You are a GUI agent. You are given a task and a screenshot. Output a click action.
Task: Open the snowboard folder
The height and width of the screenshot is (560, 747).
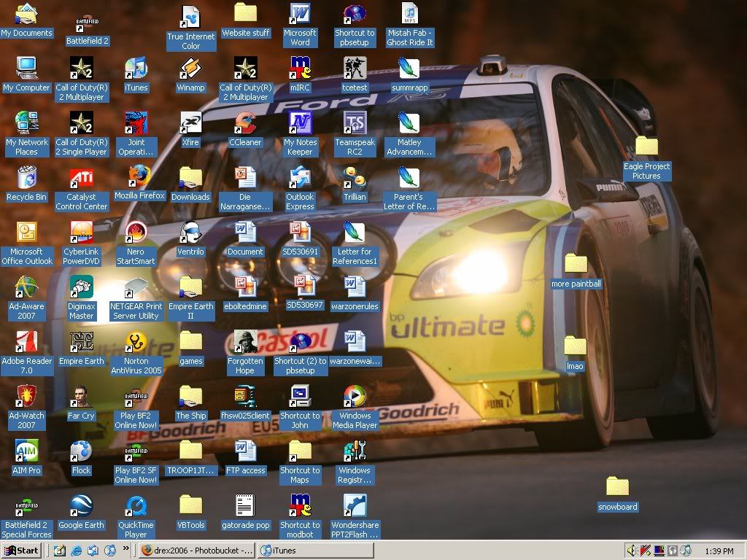click(x=617, y=487)
